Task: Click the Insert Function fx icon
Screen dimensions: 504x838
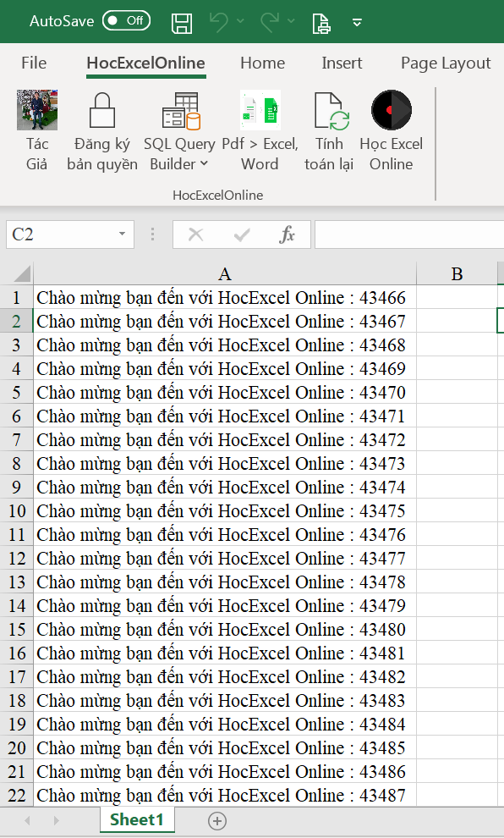Action: [287, 234]
